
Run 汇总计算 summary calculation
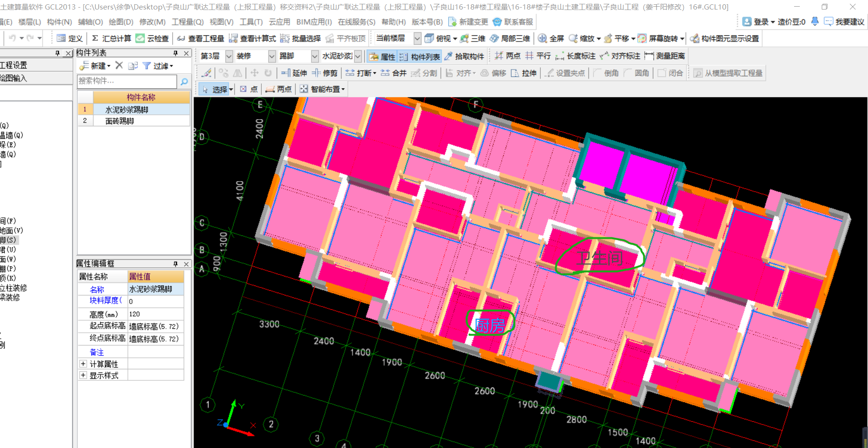(111, 39)
